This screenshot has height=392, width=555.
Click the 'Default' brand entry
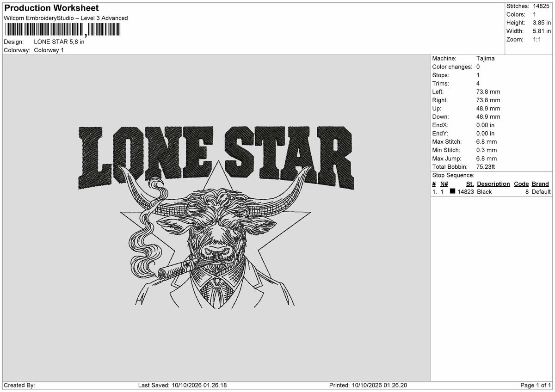tap(541, 191)
